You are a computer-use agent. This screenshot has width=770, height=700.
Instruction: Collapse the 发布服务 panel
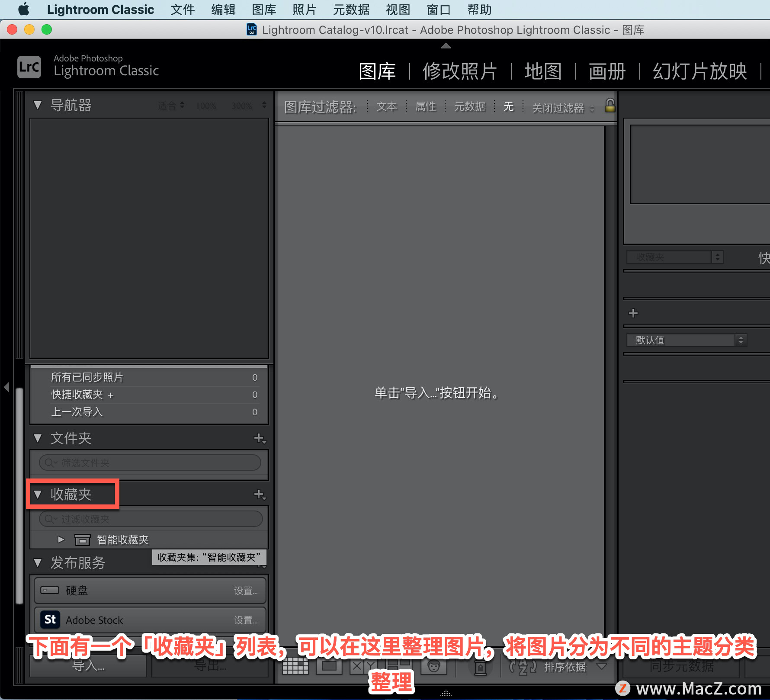38,562
